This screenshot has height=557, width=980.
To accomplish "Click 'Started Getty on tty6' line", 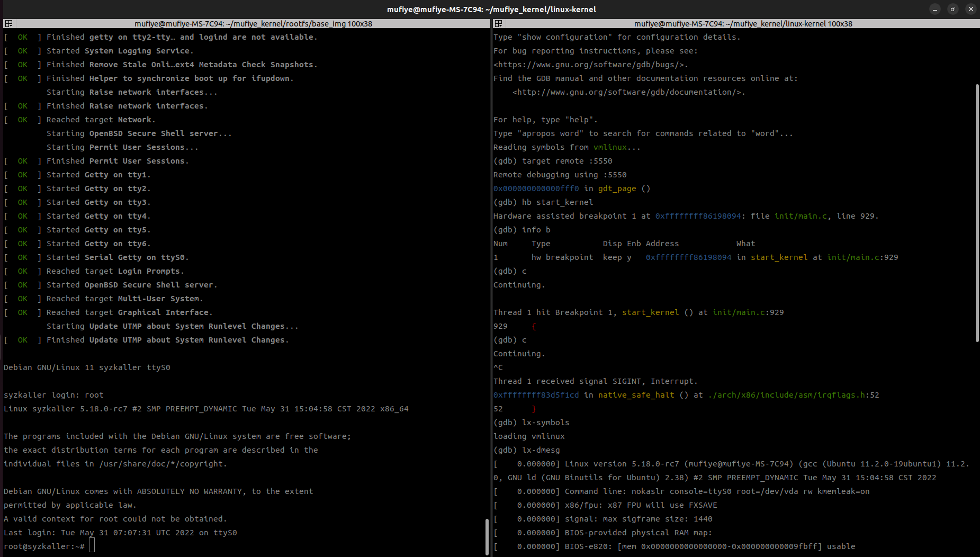I will click(x=77, y=244).
